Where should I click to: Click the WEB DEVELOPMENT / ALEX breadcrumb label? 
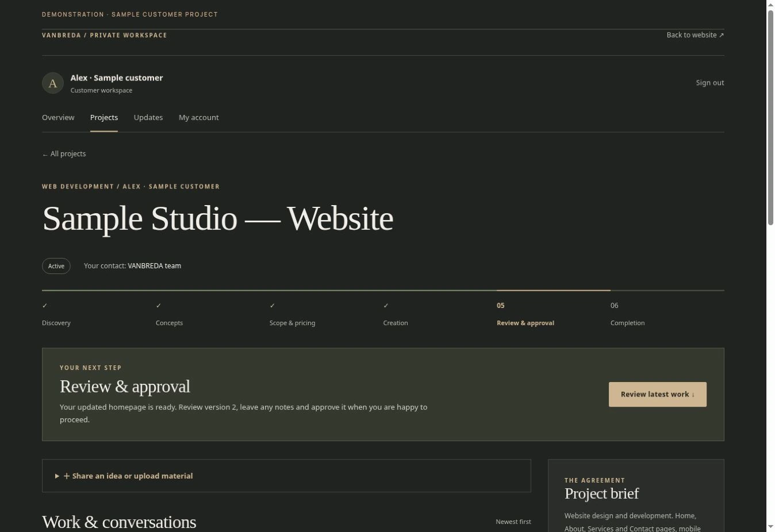coord(131,187)
